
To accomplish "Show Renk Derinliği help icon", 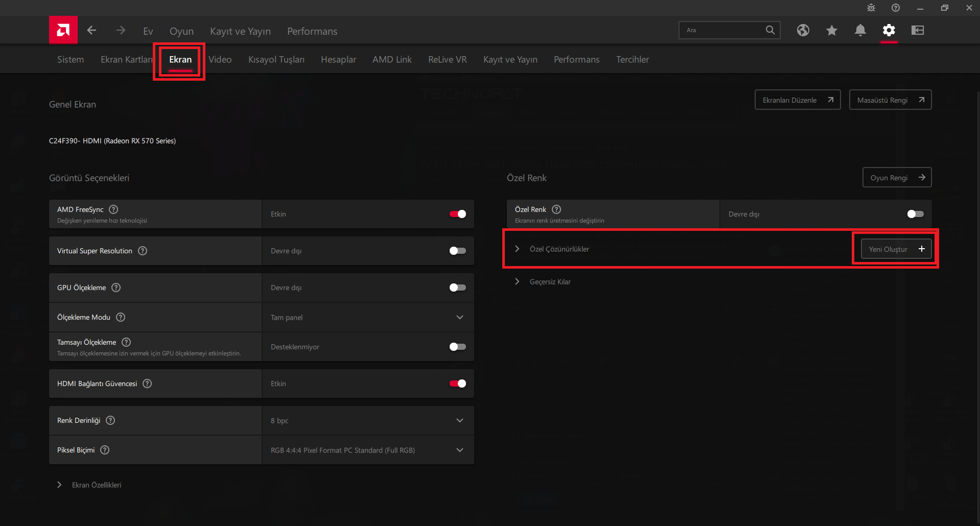I will point(110,420).
